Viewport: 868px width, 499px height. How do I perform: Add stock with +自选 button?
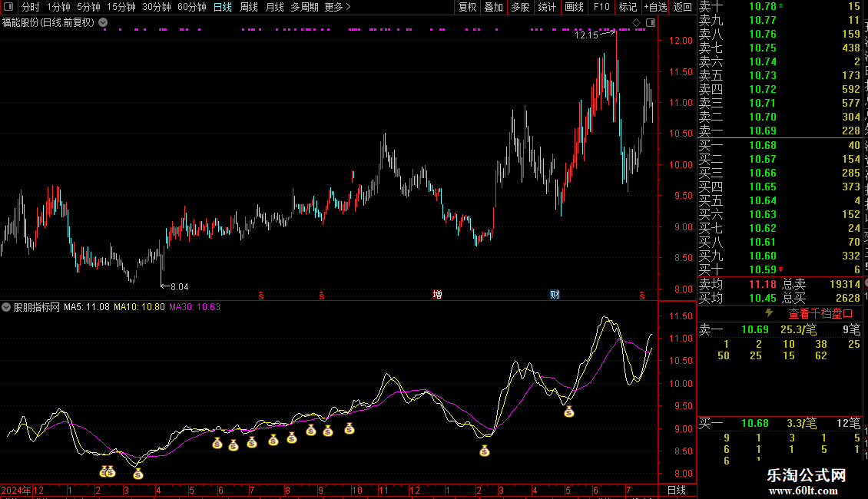[x=656, y=7]
